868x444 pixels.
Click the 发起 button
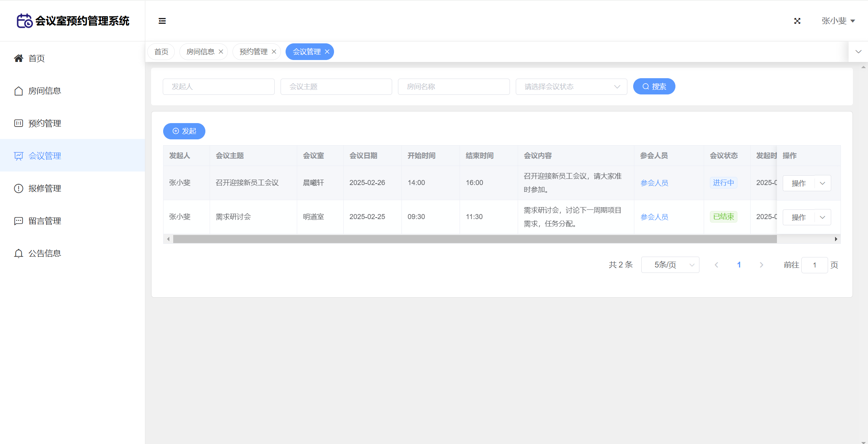(x=184, y=131)
